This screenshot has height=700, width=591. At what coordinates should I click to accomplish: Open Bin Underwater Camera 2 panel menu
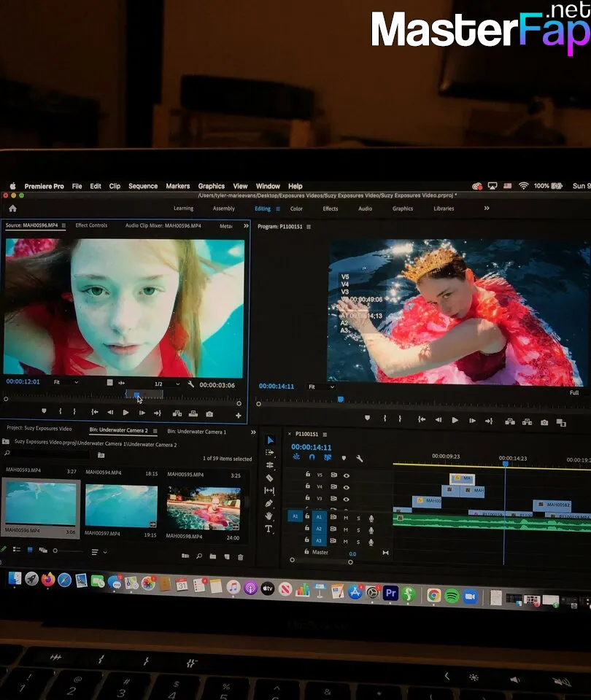(155, 431)
